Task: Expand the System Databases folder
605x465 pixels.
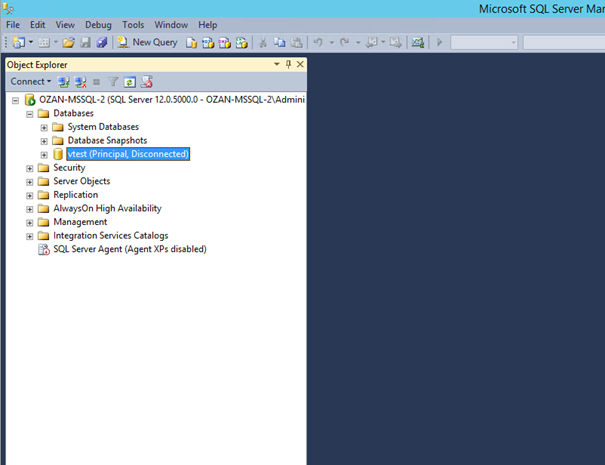Action: 44,127
